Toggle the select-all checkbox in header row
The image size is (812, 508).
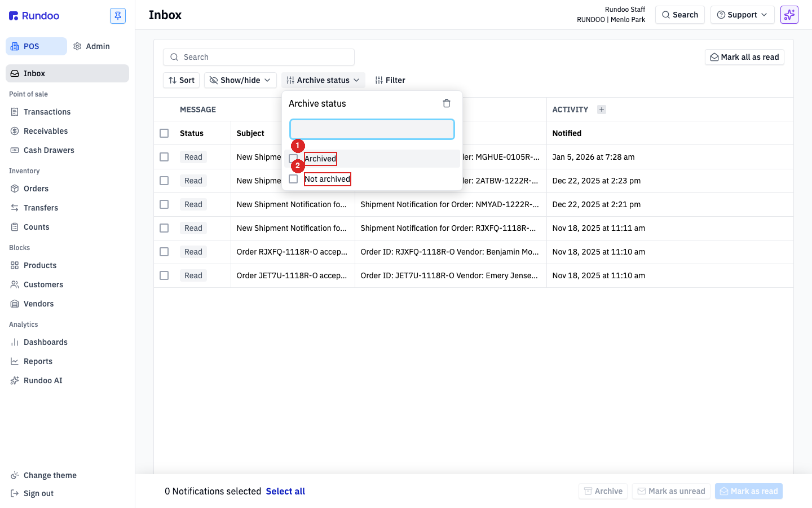[x=164, y=133]
